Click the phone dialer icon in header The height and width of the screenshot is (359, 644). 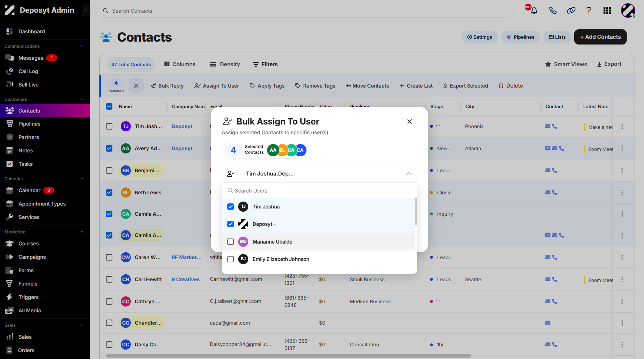click(553, 10)
